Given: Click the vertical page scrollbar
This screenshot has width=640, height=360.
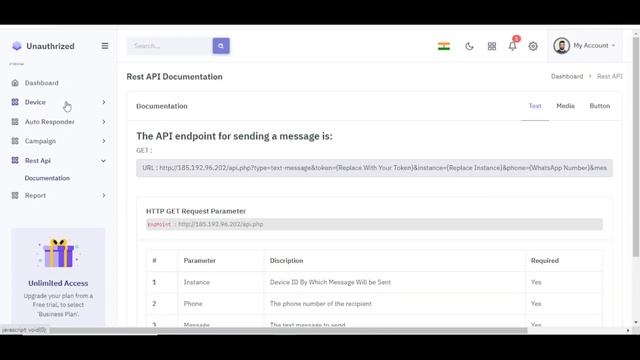Looking at the screenshot, I should (x=636, y=147).
